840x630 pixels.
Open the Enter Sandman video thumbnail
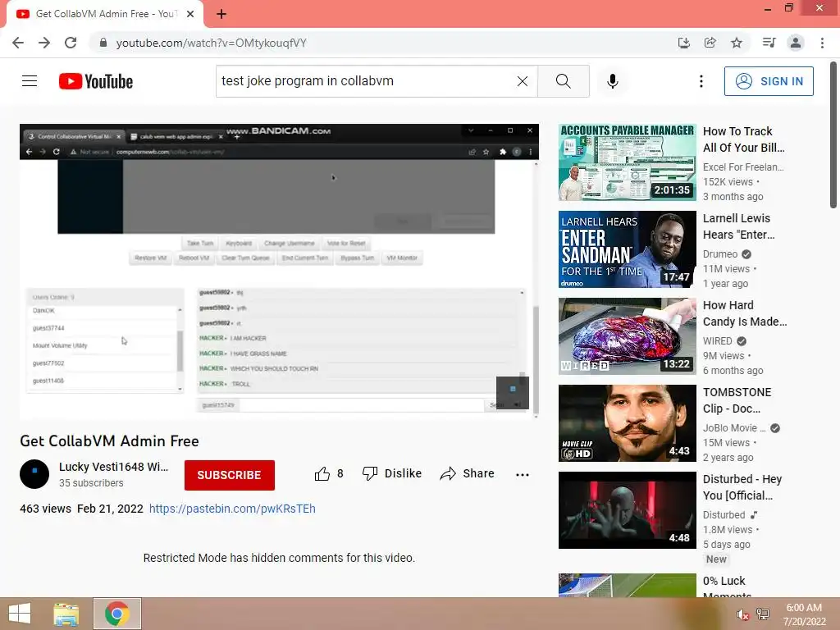tap(628, 249)
